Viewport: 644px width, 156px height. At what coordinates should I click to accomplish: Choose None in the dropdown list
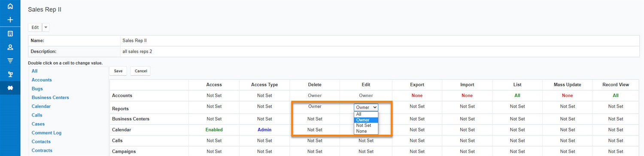pos(366,131)
